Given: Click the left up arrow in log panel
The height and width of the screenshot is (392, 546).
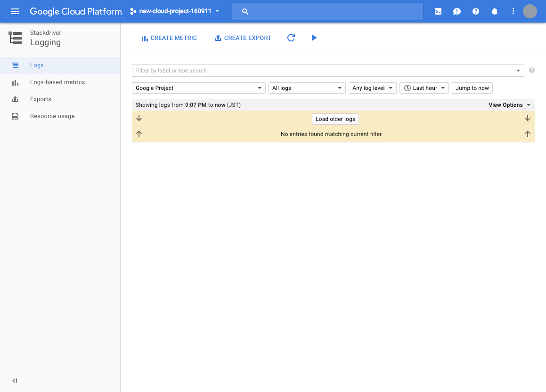Looking at the screenshot, I should coord(139,134).
